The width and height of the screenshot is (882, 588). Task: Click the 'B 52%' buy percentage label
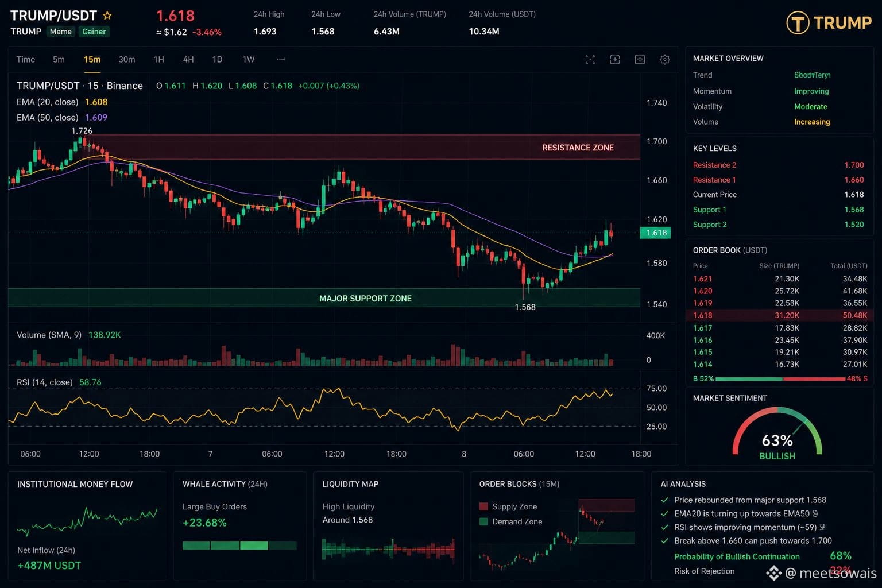coord(703,379)
